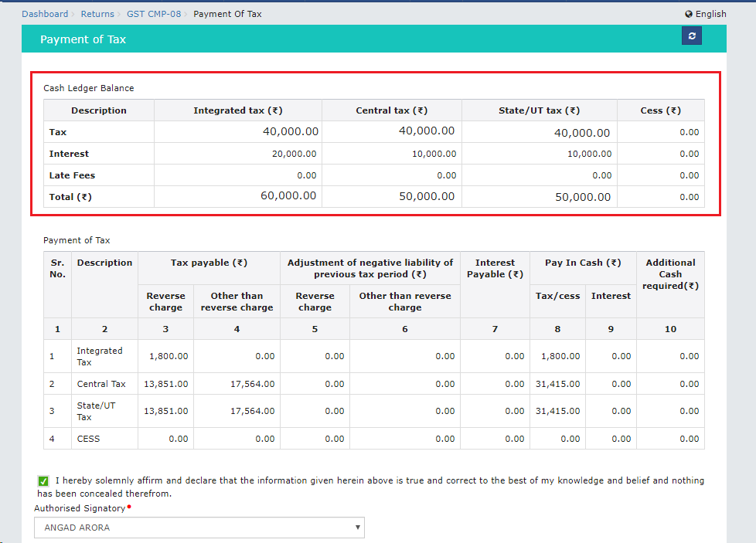This screenshot has height=543, width=756.
Task: Click the Integrated Tax row description
Action: pyautogui.click(x=99, y=357)
